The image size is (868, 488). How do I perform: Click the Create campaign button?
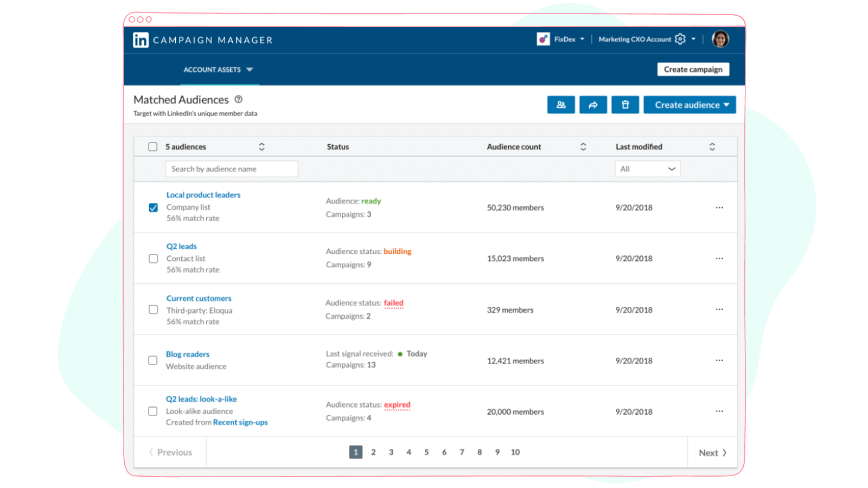(x=693, y=69)
